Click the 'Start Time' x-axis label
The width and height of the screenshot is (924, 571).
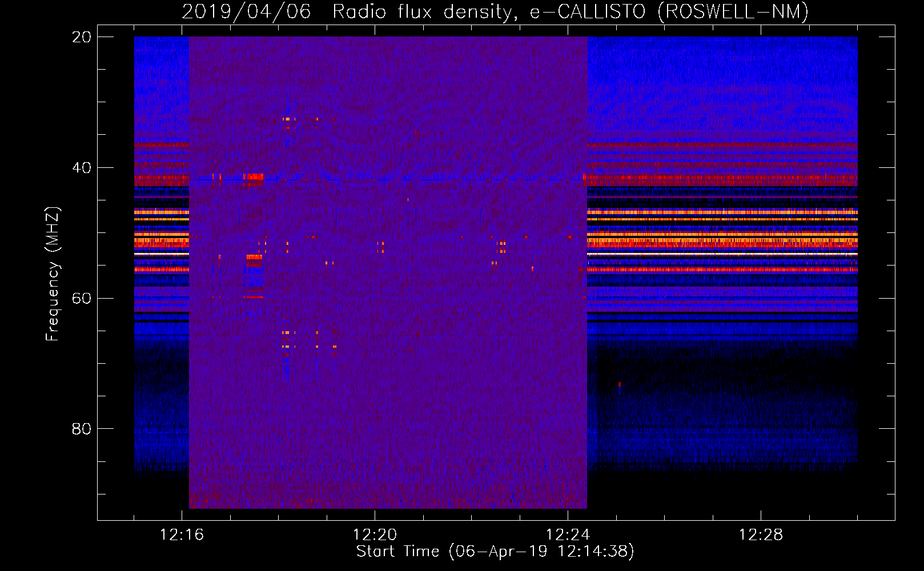coord(495,552)
